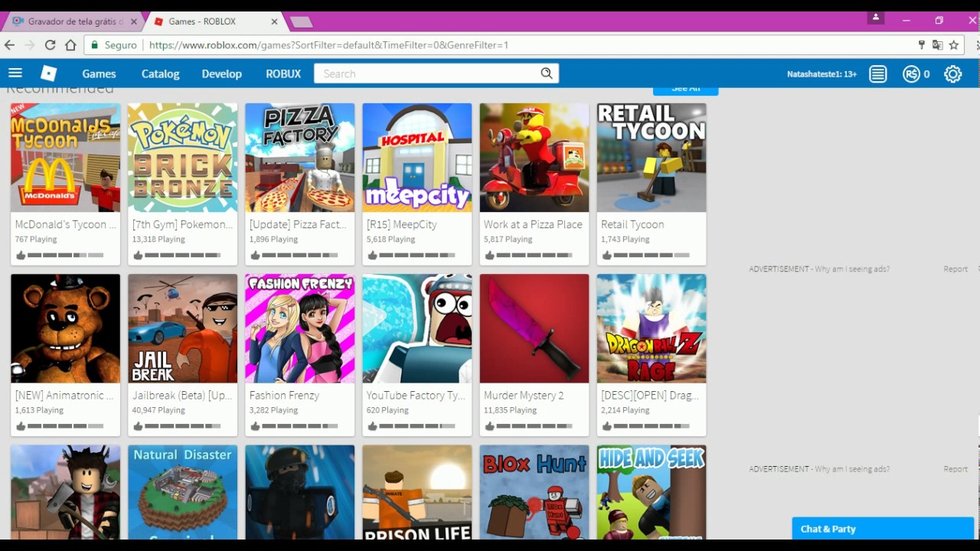Screen dimensions: 980x551
Task: Click the See All button
Action: pos(685,89)
